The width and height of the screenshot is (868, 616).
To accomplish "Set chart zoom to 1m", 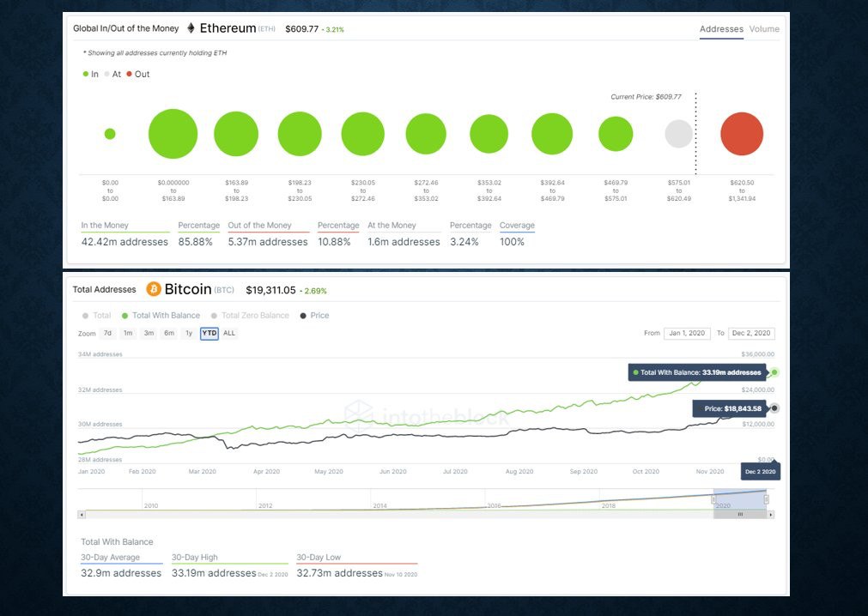I will coord(128,334).
